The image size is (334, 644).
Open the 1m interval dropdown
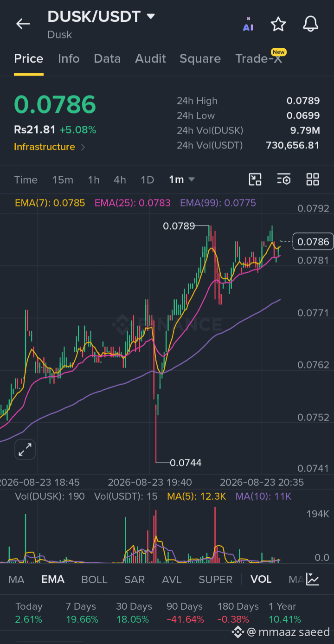(x=182, y=180)
